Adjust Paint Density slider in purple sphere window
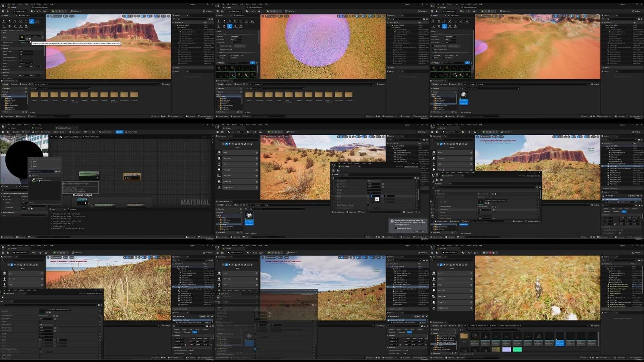The height and width of the screenshot is (362, 644). [236, 39]
